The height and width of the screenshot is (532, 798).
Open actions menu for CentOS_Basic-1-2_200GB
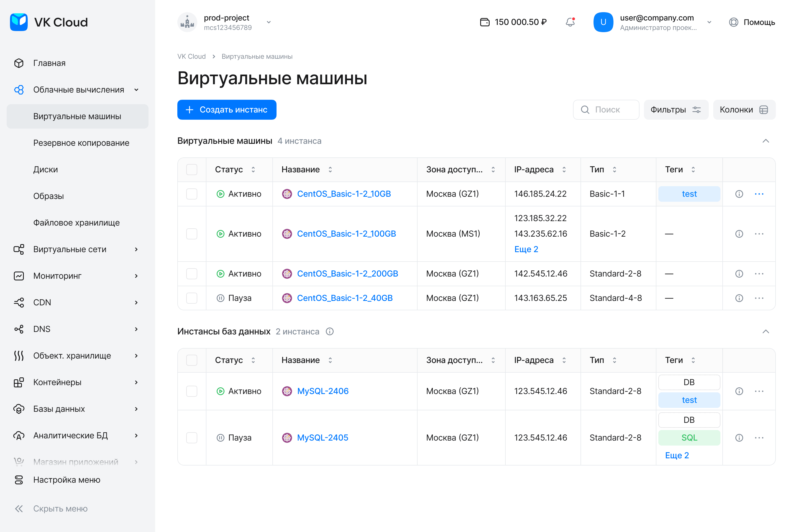[759, 273]
